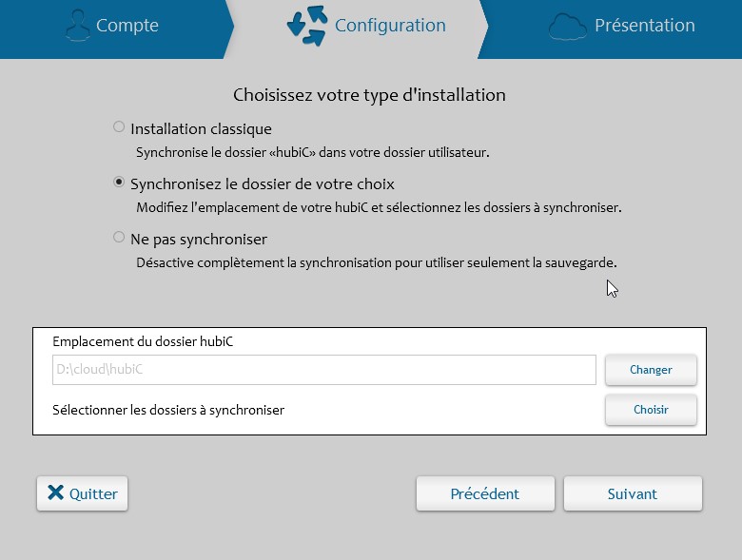The width and height of the screenshot is (742, 560).
Task: Switch to the Compte step tab
Action: click(127, 26)
